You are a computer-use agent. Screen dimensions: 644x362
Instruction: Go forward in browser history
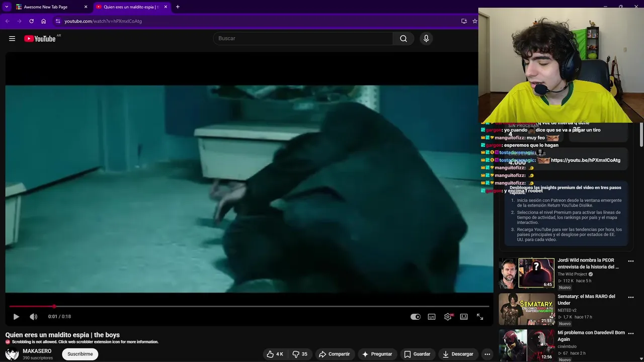(x=19, y=21)
